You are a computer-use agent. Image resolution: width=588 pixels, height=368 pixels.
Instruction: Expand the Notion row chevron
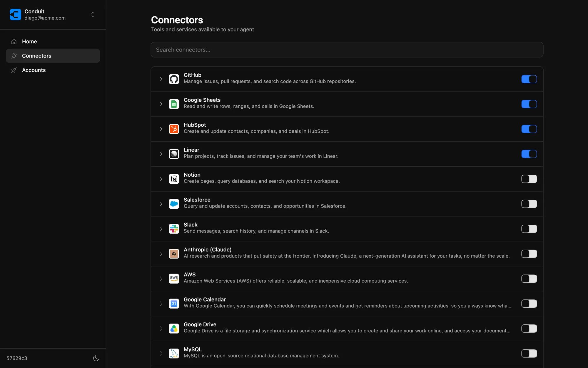[x=161, y=179]
